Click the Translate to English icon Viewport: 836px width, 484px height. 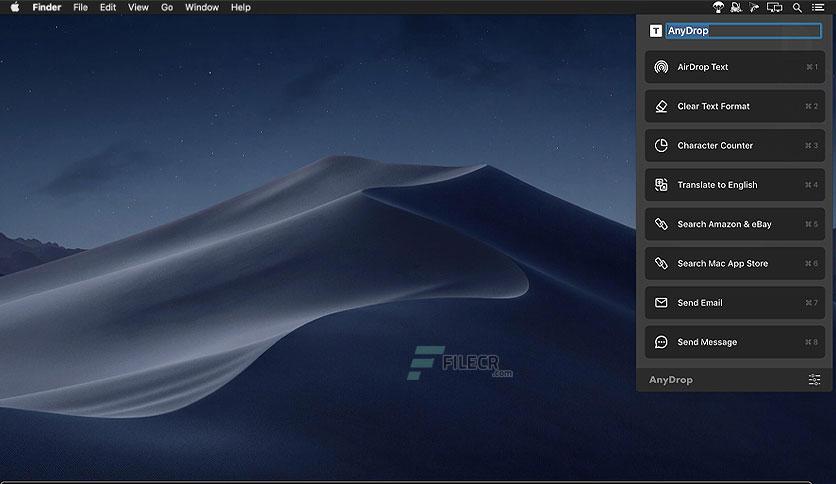661,185
